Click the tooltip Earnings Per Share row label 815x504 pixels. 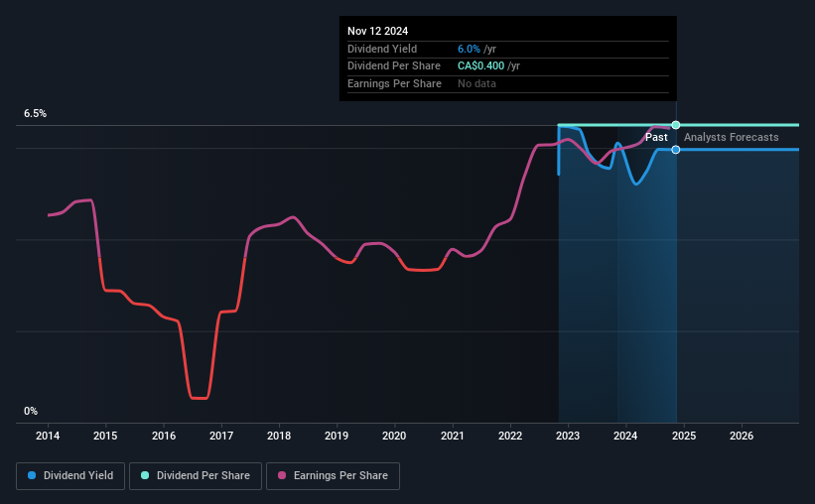(394, 83)
